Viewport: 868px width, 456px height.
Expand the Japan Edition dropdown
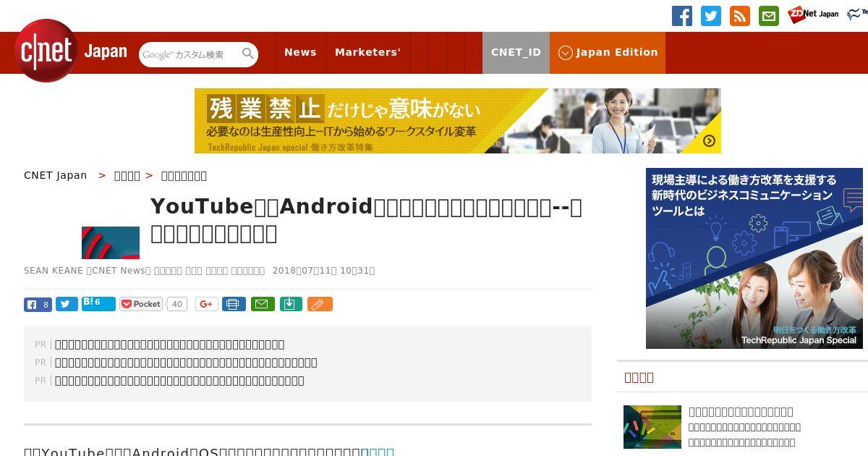point(608,52)
